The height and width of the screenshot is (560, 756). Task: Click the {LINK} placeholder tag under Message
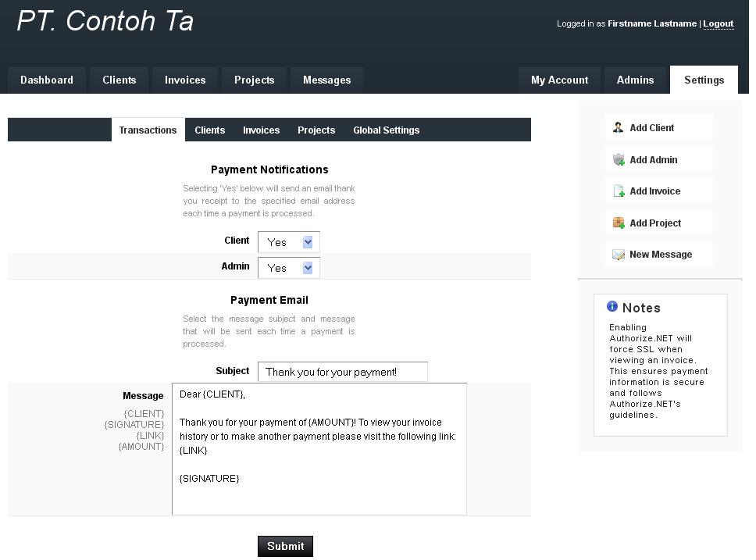150,436
